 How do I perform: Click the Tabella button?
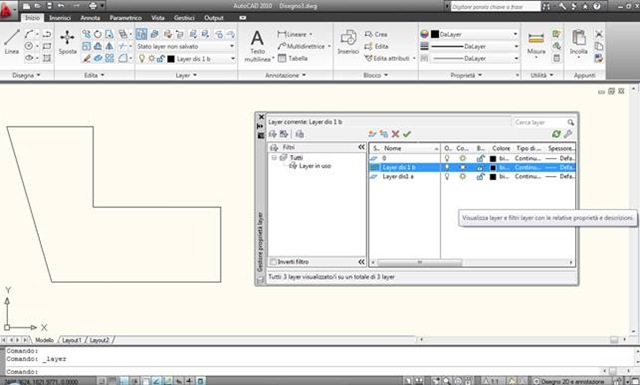293,58
